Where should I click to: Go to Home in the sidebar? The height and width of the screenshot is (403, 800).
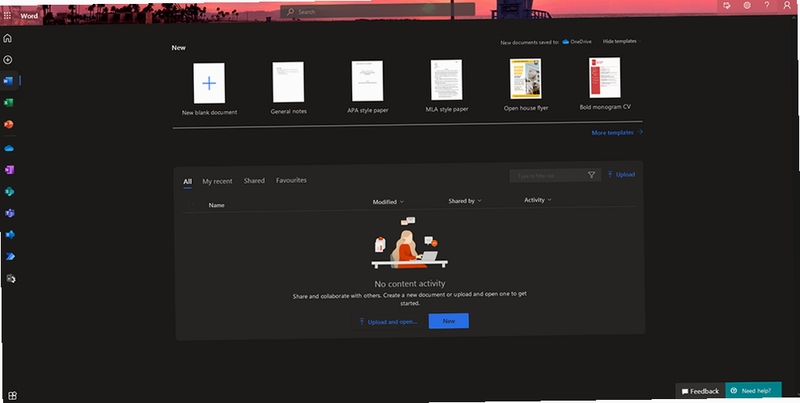tap(8, 38)
